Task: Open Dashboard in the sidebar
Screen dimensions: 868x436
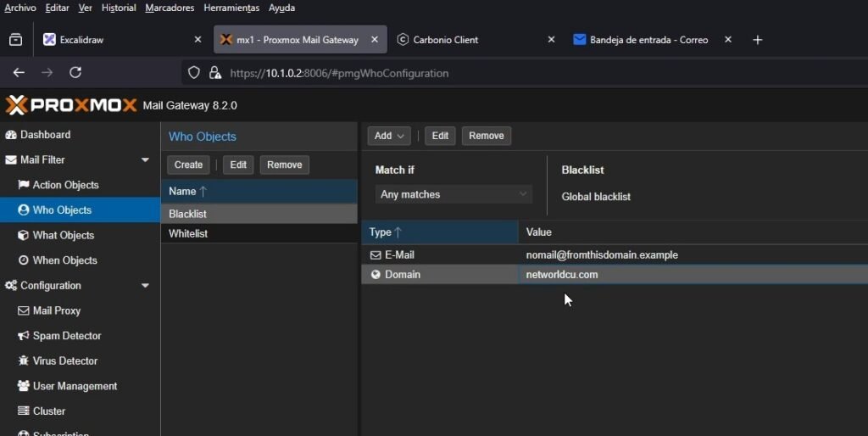Action: pyautogui.click(x=46, y=135)
